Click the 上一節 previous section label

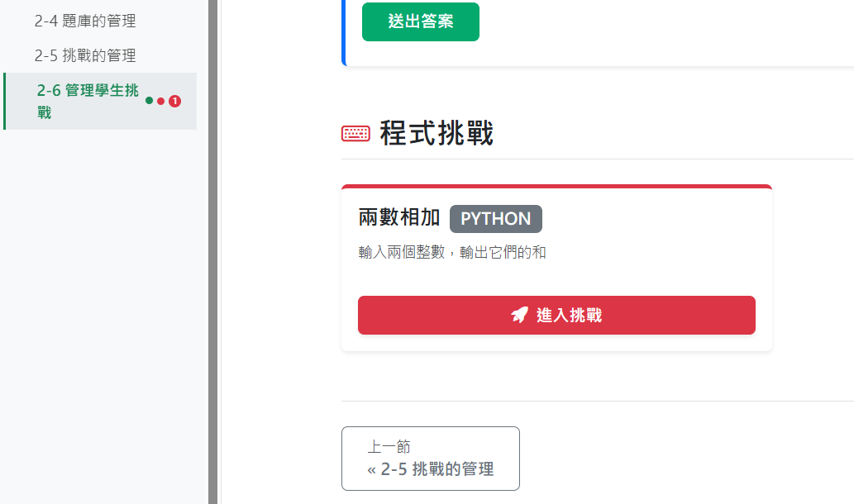pos(389,447)
